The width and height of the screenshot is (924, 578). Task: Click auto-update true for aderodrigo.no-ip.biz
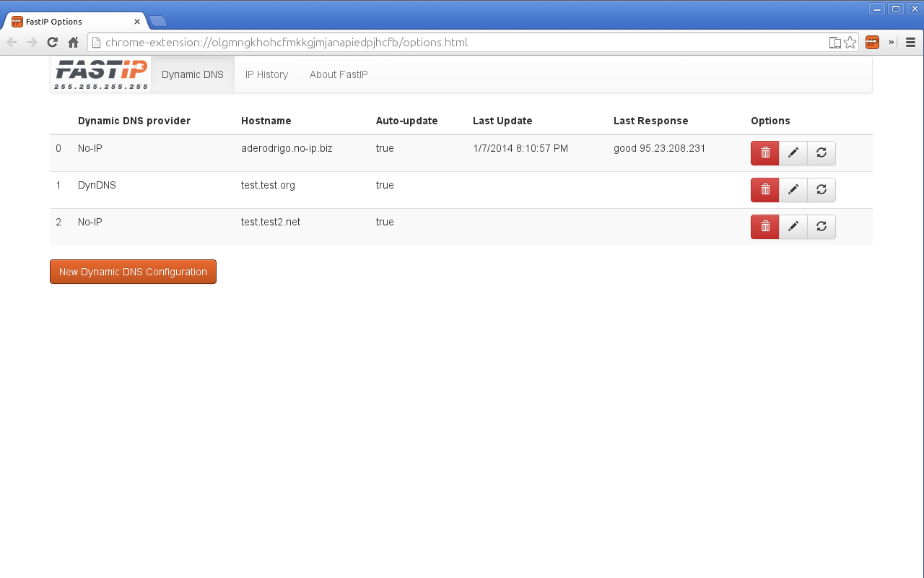pyautogui.click(x=385, y=148)
